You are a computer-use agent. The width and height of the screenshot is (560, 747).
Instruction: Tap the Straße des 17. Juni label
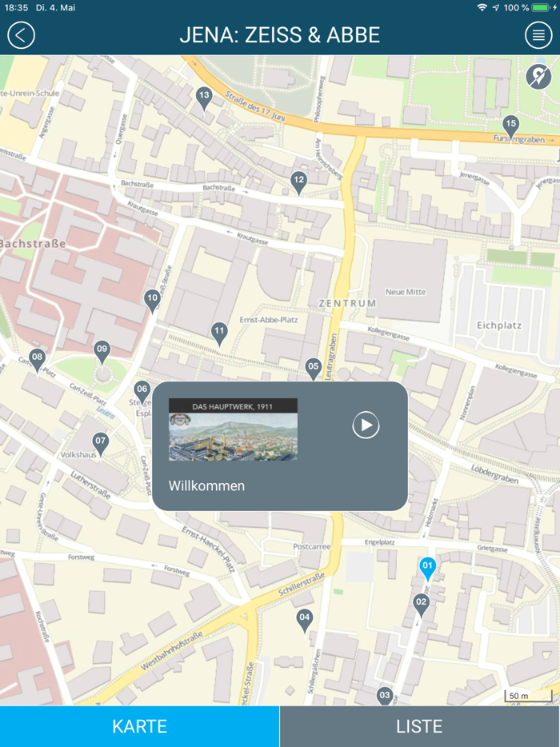tap(255, 106)
